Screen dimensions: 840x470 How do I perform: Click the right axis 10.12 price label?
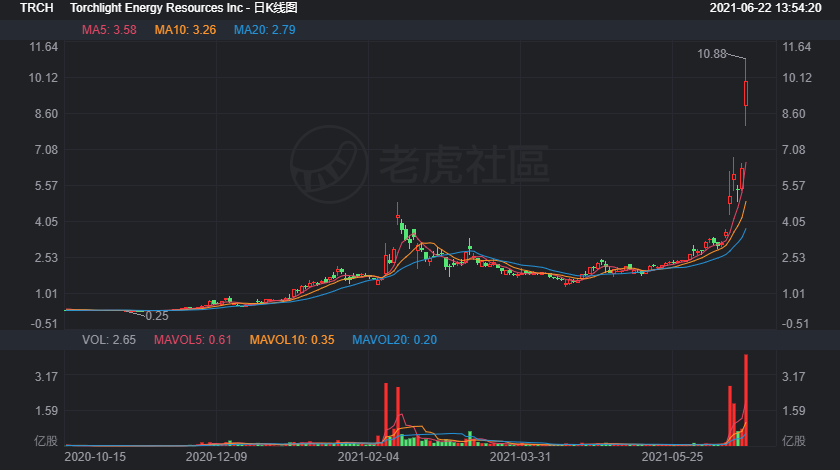[797, 78]
